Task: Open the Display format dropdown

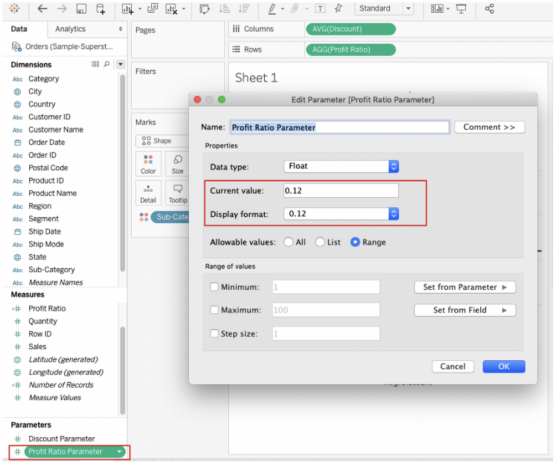Action: point(341,214)
